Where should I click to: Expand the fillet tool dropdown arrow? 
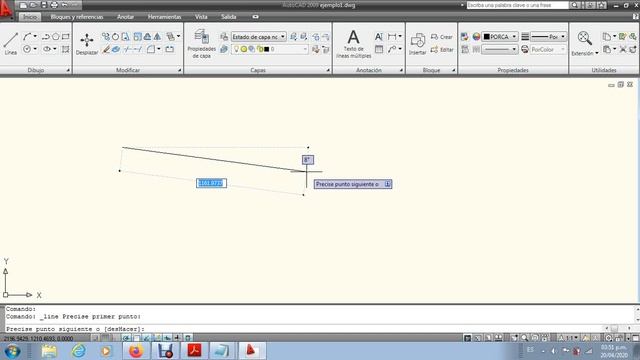pyautogui.click(x=159, y=49)
